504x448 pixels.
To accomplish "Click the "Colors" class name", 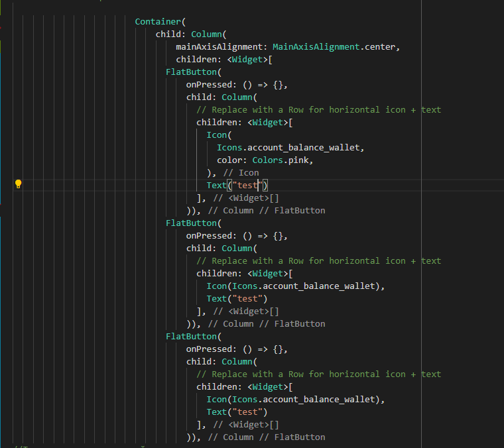I will coord(267,160).
